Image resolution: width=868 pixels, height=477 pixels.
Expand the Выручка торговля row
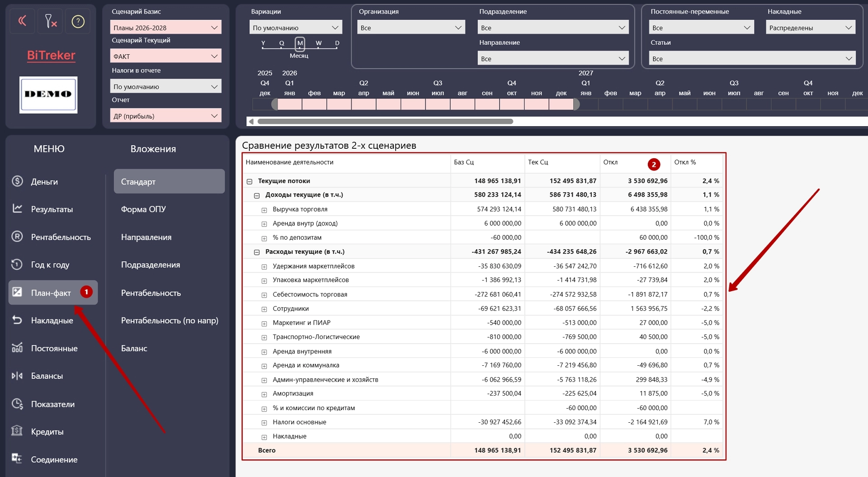click(x=264, y=210)
